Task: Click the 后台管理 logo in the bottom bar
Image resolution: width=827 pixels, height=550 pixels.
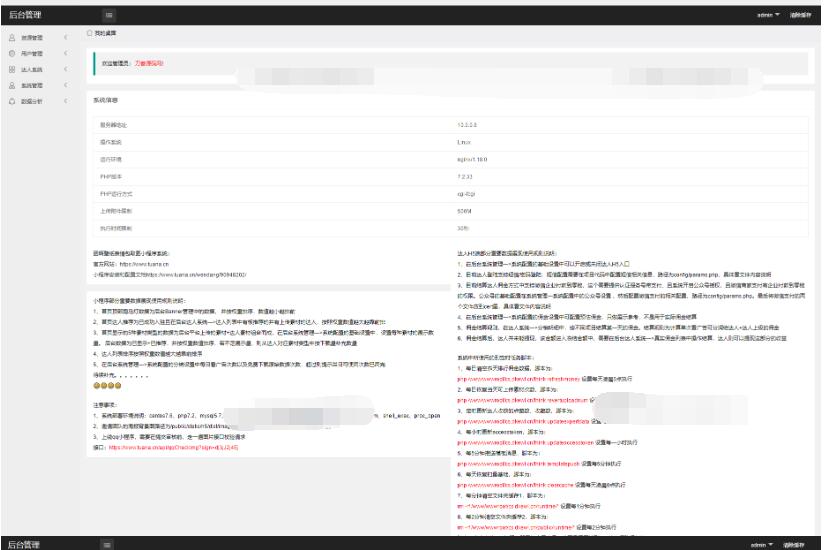Action: click(24, 545)
